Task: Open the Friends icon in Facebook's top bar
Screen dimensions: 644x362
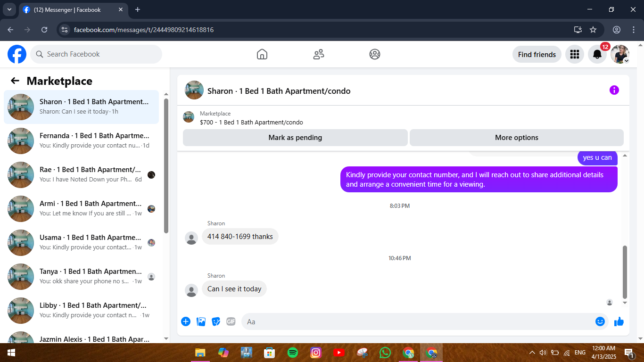Action: coord(319,54)
